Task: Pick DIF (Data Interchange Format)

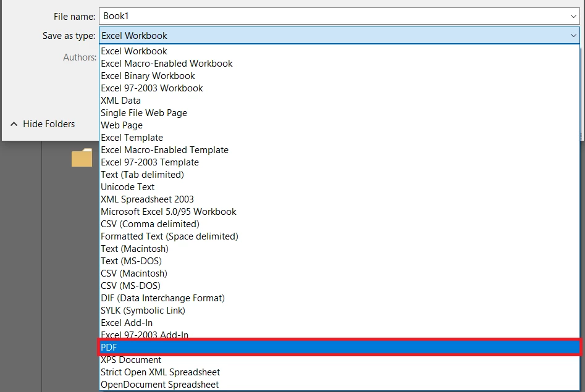Action: point(340,298)
